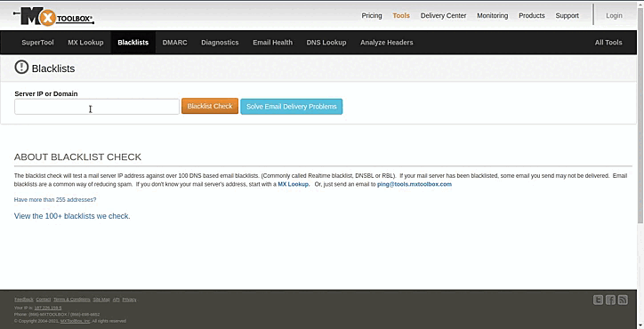Open the RSS feed footer icon

(x=623, y=301)
